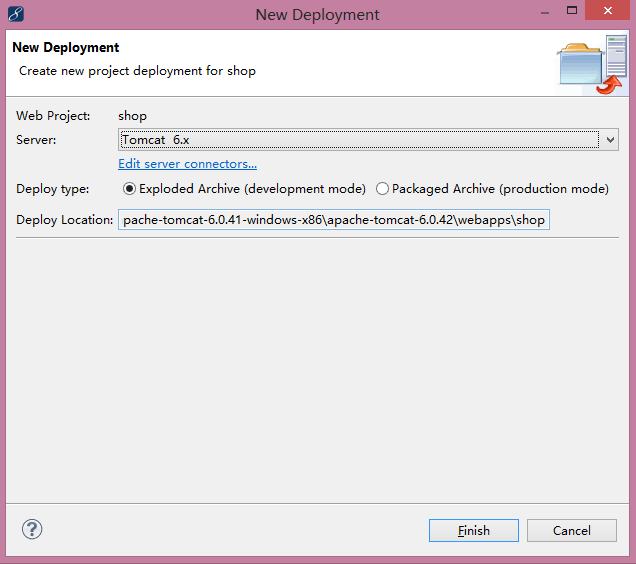Click the deployment wizard banner image
Viewport: 636px width, 564px height.
point(591,65)
